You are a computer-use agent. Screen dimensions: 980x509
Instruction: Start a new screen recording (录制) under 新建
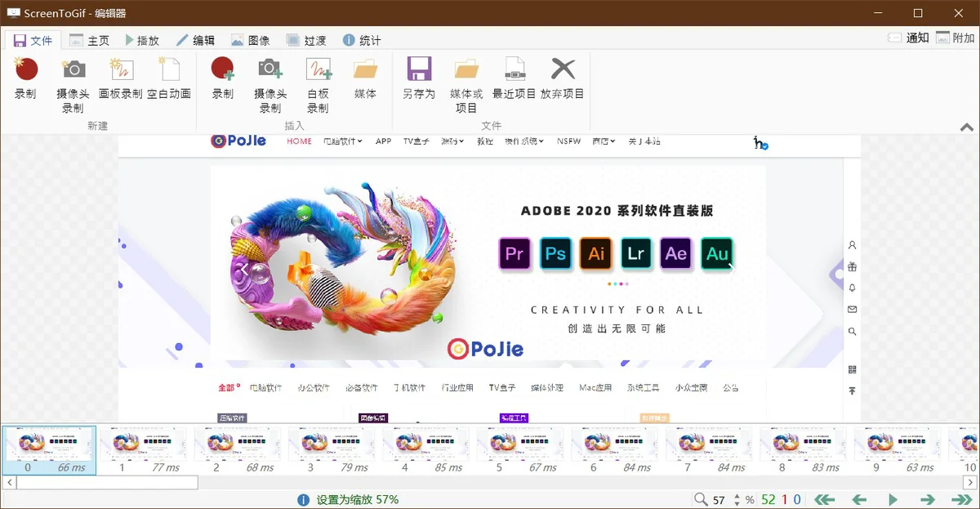pos(25,78)
